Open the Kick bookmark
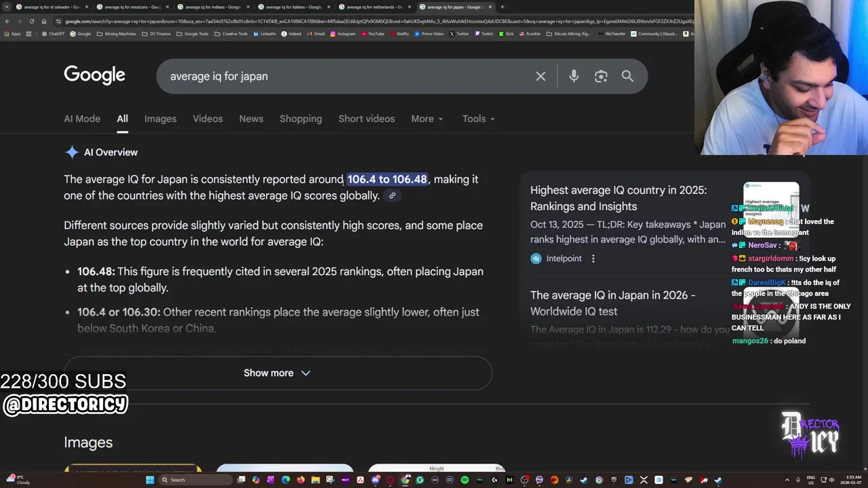Screen dimensions: 868x488 coord(507,33)
